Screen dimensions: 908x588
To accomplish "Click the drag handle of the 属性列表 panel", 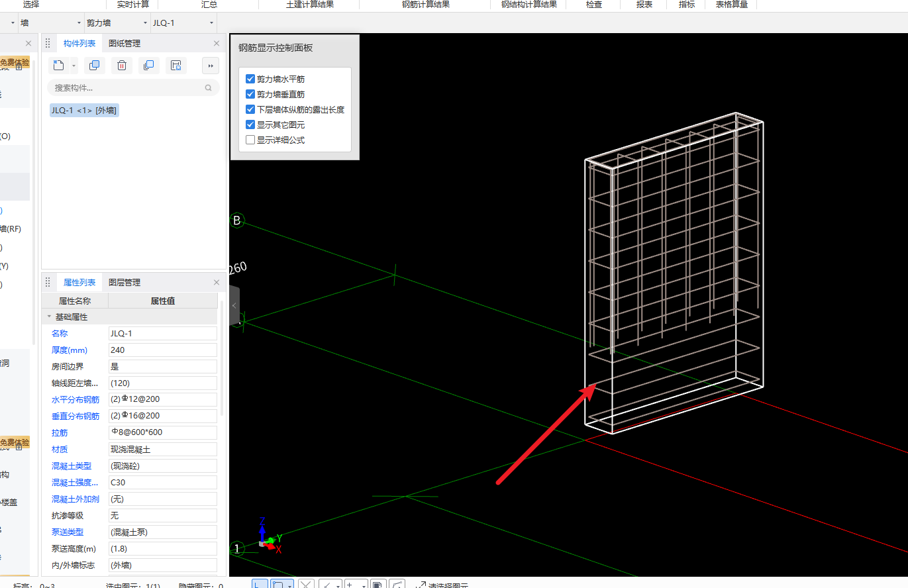I will (x=48, y=283).
